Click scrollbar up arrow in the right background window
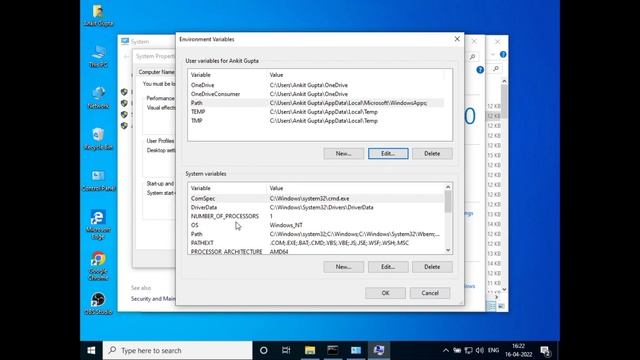Screen dimensions: 640x360 click(504, 81)
